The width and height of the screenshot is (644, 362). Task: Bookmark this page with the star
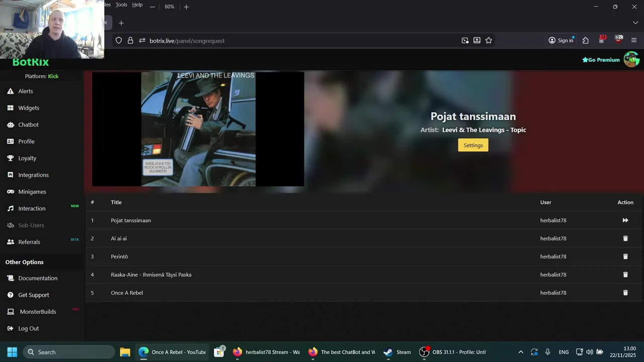tap(489, 41)
